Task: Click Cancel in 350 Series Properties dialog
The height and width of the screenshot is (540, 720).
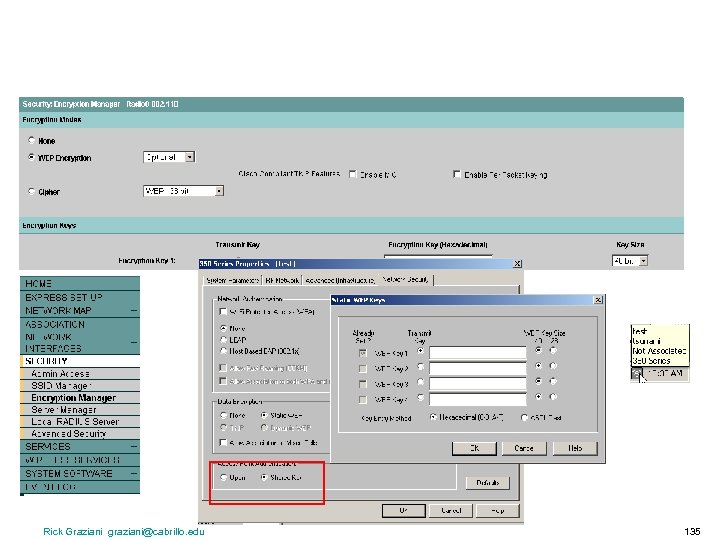Action: click(451, 510)
